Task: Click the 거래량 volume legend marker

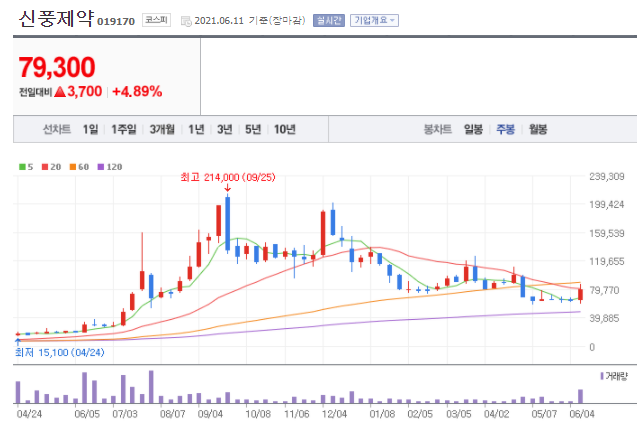Action: point(602,376)
